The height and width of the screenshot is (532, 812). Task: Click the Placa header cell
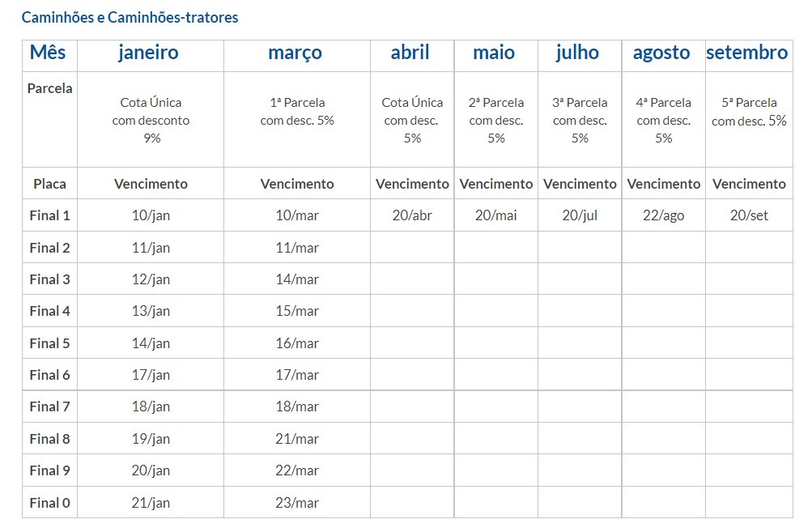(50, 184)
